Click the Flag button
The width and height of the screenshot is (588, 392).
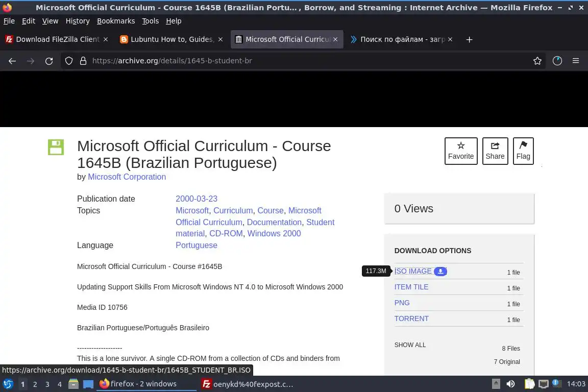[523, 151]
